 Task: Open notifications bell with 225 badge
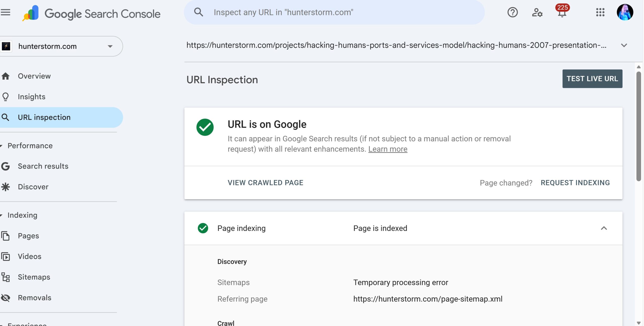tap(562, 12)
